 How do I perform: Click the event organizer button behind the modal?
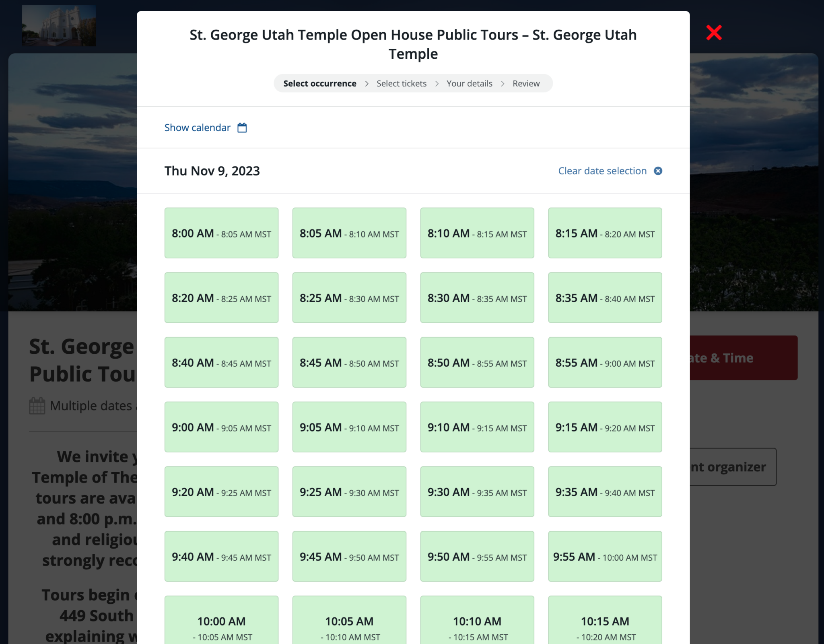point(733,467)
